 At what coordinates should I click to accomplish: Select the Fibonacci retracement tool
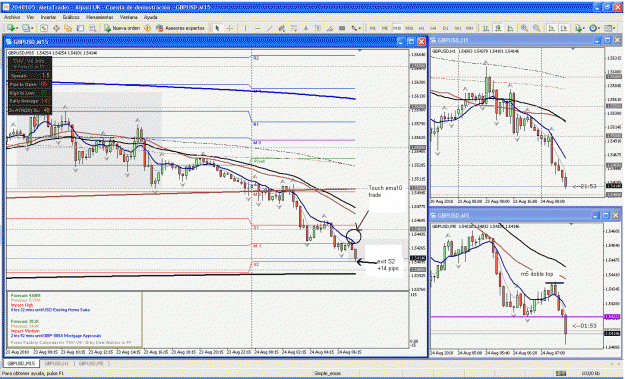(x=294, y=28)
